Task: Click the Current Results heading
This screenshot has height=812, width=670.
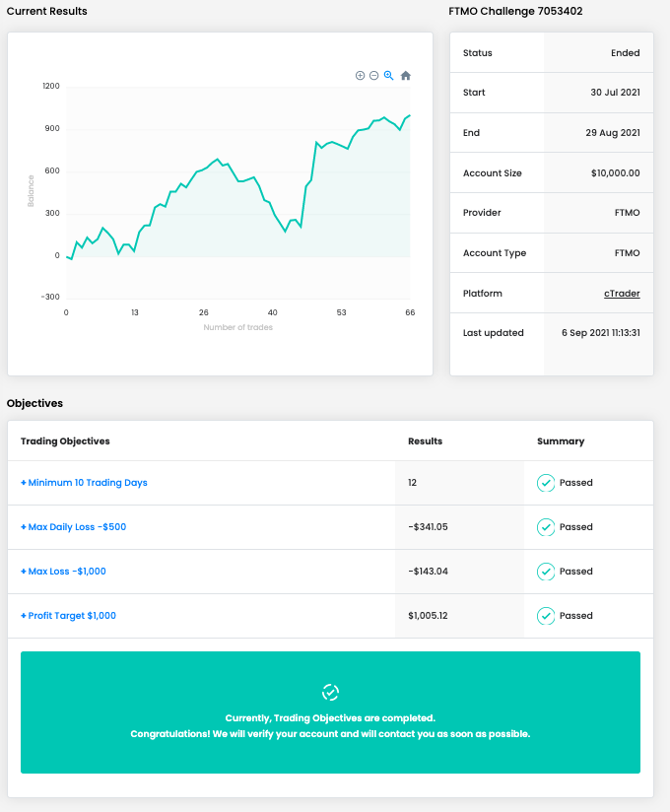Action: click(x=47, y=12)
